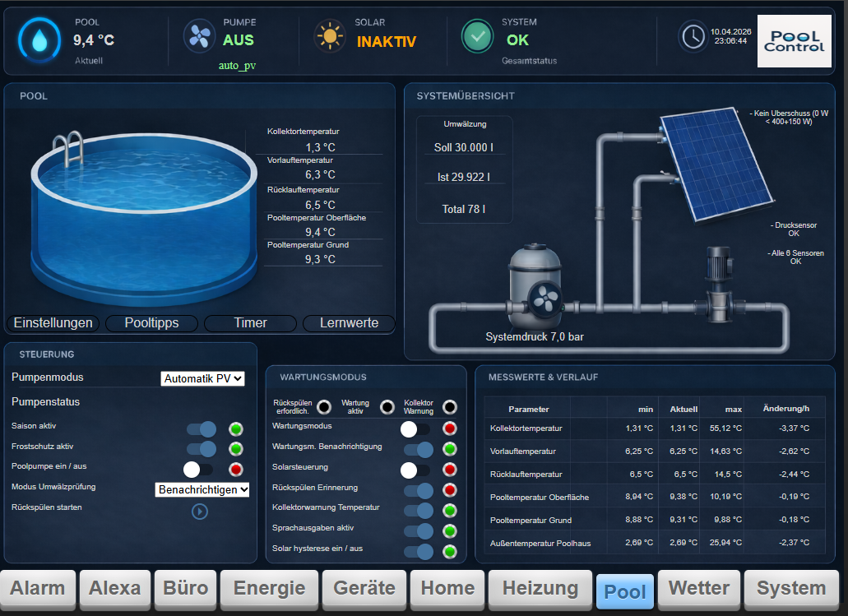Open the Alarm tab
The width and height of the screenshot is (848, 616).
tap(37, 588)
